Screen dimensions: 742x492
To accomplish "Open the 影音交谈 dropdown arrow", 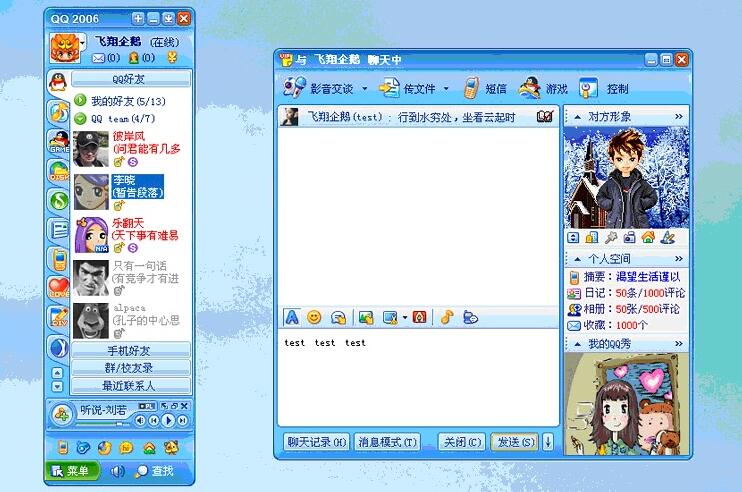I will [x=364, y=88].
